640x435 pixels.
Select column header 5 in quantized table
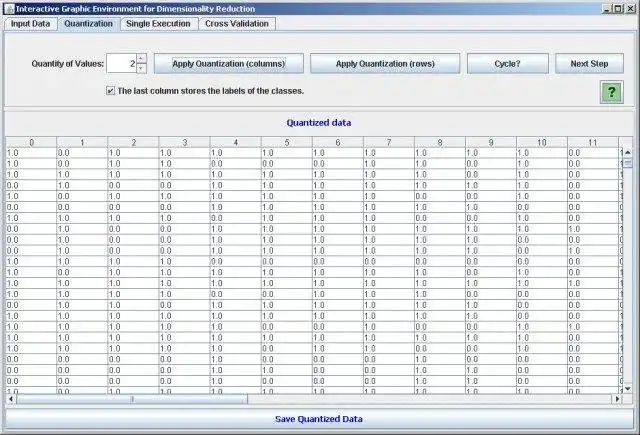point(287,142)
